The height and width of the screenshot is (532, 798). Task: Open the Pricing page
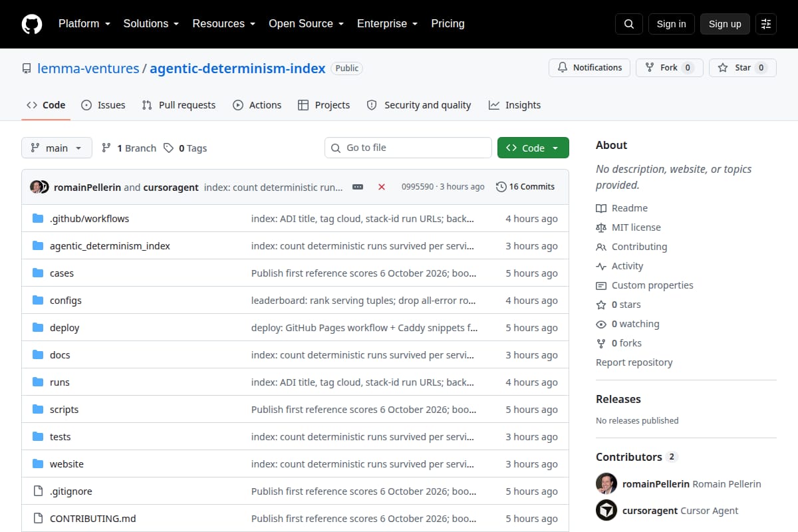click(448, 23)
